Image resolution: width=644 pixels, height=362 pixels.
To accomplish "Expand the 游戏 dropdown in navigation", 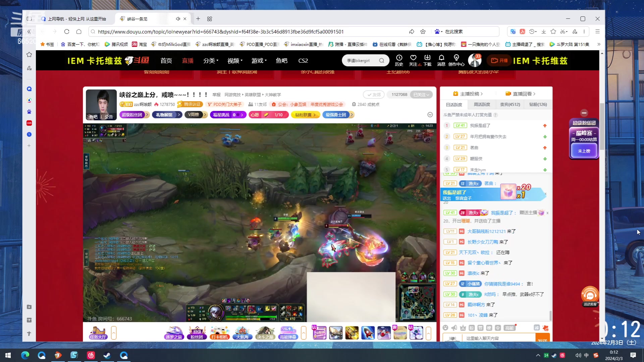I will click(x=259, y=61).
